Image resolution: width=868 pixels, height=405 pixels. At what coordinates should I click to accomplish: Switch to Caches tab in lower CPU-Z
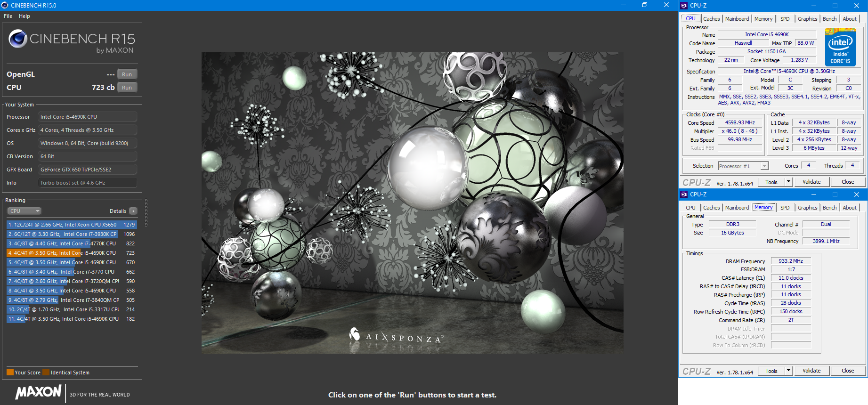coord(711,208)
